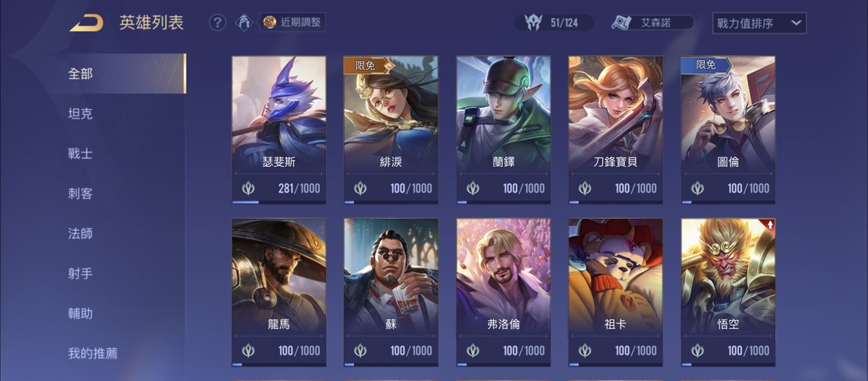868x381 pixels.
Task: Tap the diamond icon beside 近期調整
Action: [244, 22]
